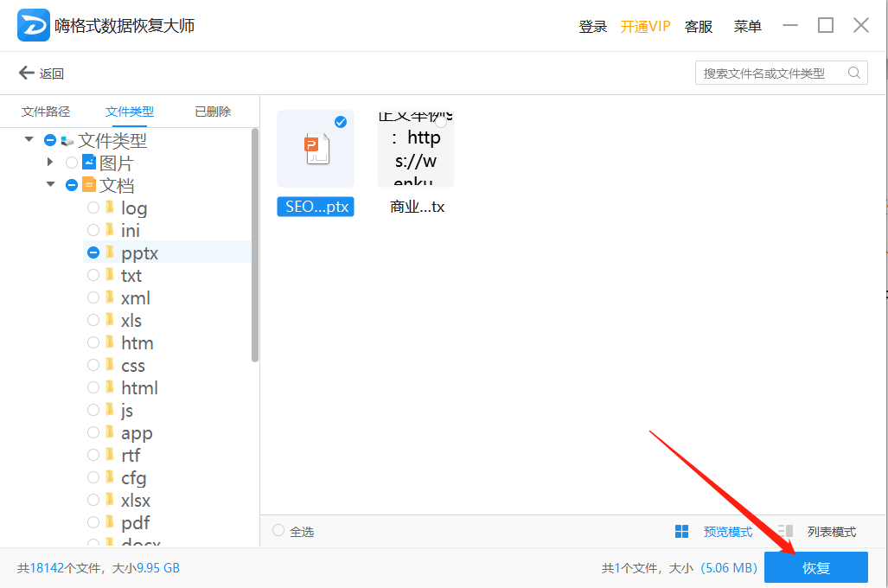Collapse the 文件类型 root tree node

coord(29,139)
